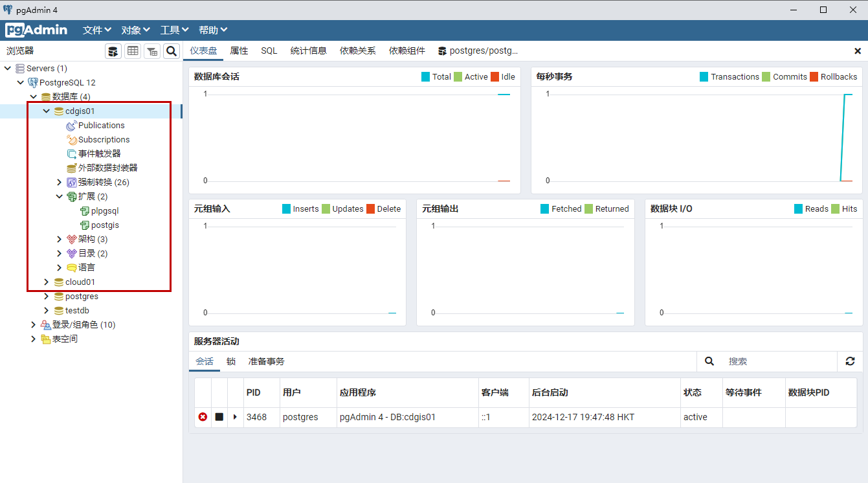The height and width of the screenshot is (483, 868).
Task: Open the 工具 menu
Action: pyautogui.click(x=175, y=30)
